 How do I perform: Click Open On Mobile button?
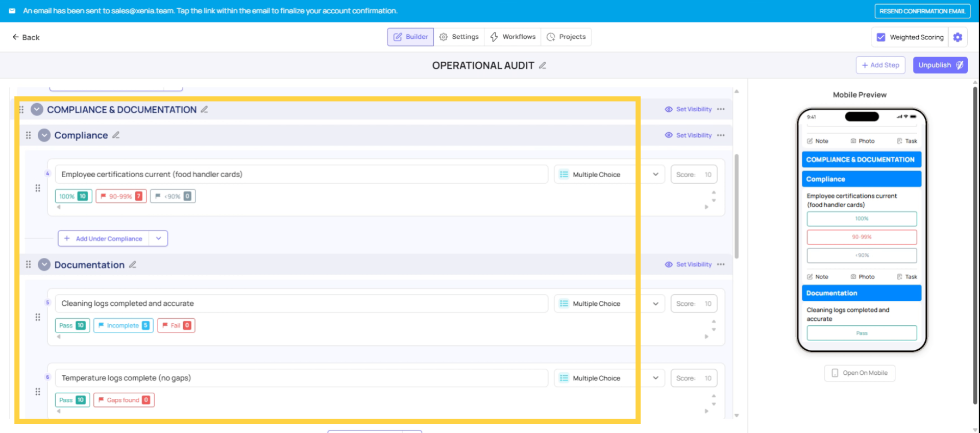tap(860, 373)
